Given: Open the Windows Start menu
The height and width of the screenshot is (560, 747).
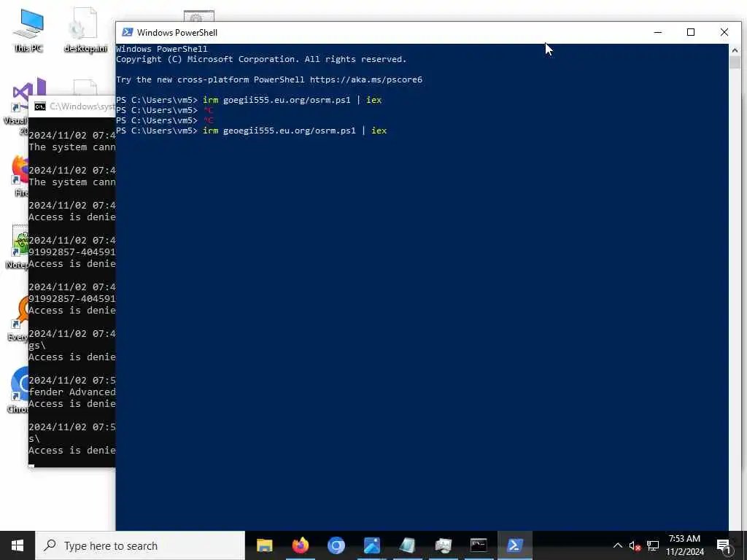Looking at the screenshot, I should pyautogui.click(x=18, y=545).
